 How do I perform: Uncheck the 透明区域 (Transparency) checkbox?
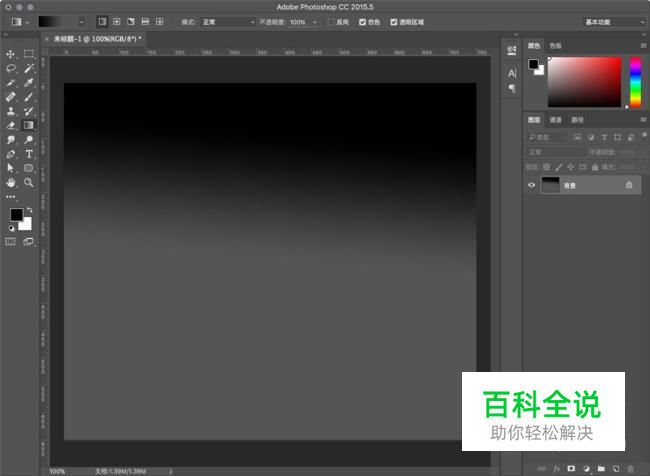tap(394, 21)
